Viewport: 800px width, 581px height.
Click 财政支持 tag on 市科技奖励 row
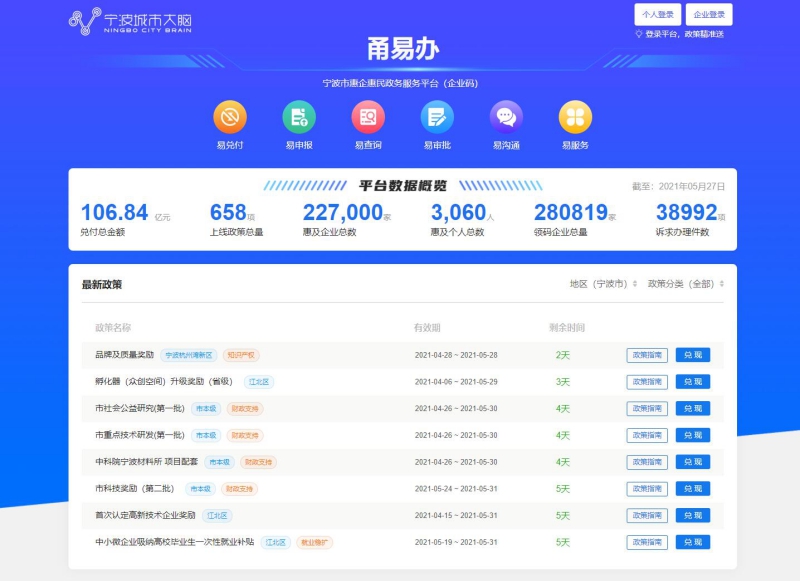[239, 489]
